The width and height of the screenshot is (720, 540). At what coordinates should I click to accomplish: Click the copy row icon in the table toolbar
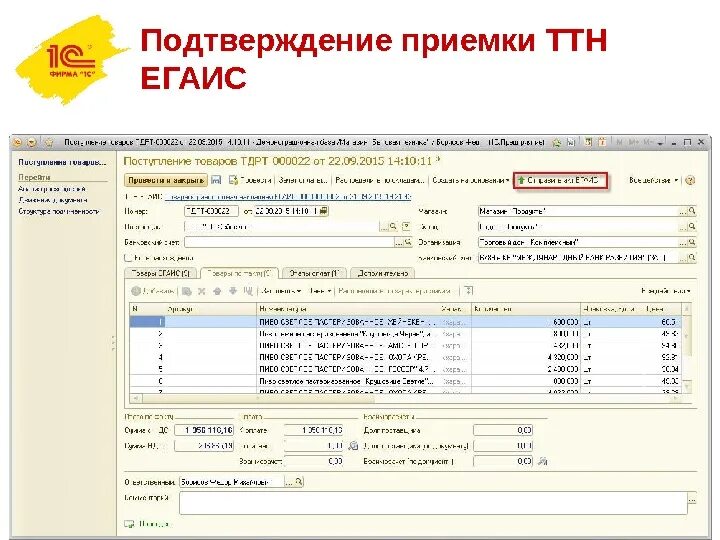(x=186, y=291)
